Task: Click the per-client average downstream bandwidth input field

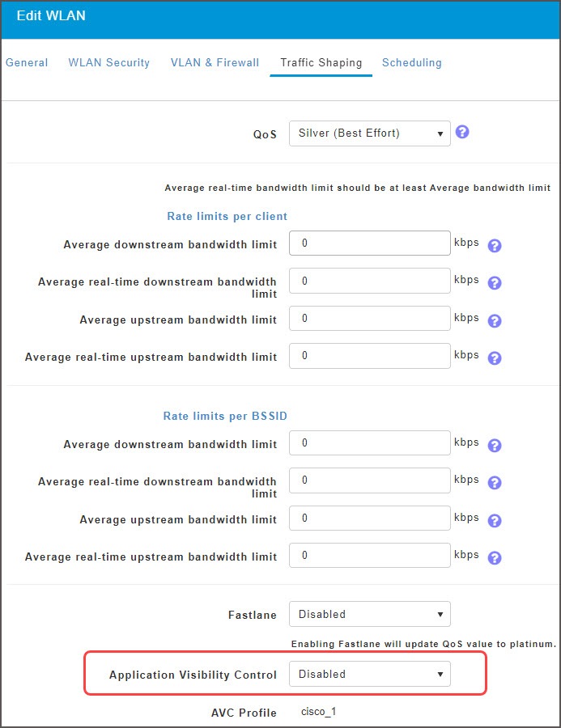Action: pos(369,243)
